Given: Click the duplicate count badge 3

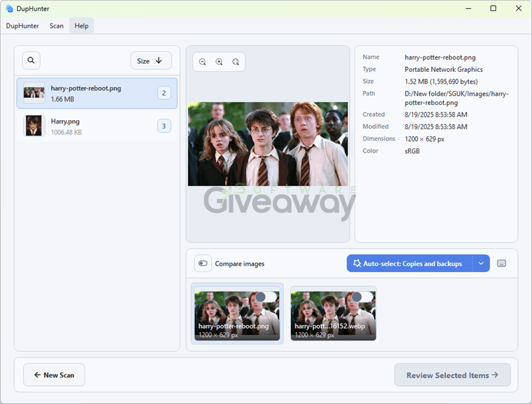Looking at the screenshot, I should click(164, 126).
